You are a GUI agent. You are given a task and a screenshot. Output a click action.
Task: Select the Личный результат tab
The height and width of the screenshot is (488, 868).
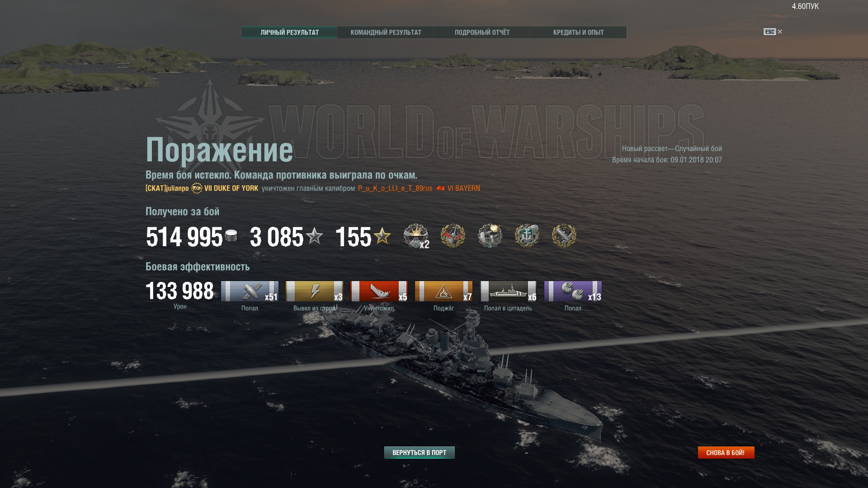289,32
